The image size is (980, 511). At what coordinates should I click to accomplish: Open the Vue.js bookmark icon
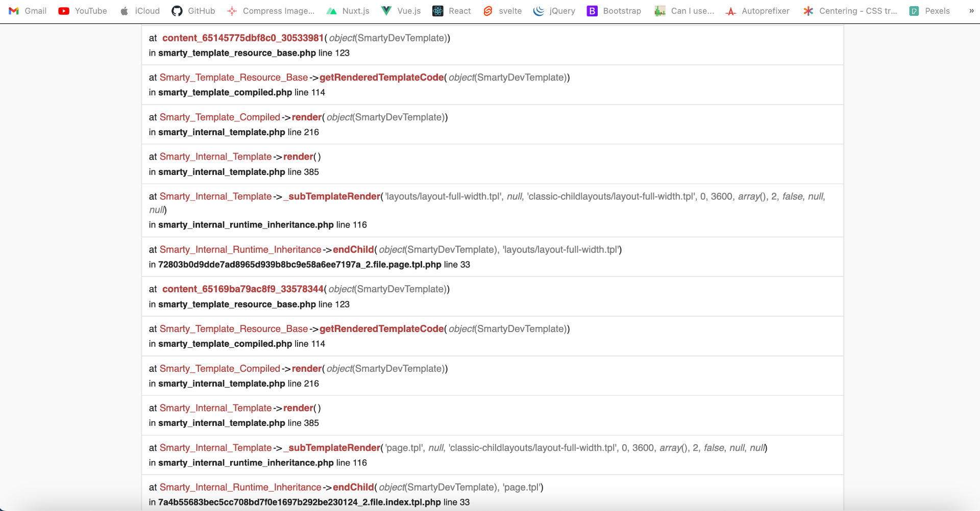(386, 11)
